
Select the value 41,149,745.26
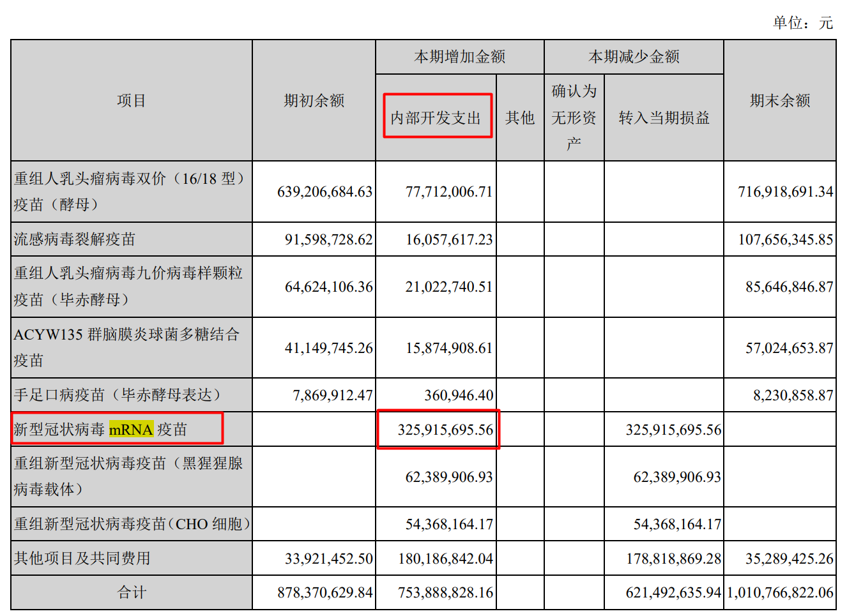pyautogui.click(x=328, y=348)
